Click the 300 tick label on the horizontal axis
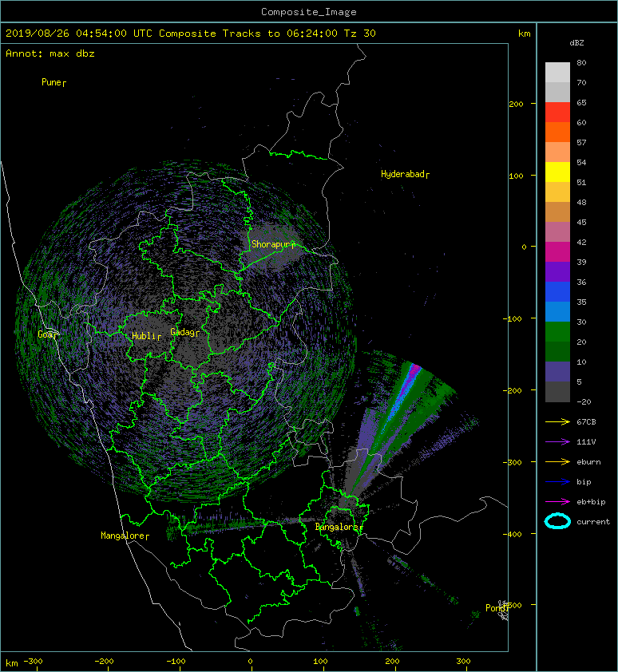 click(x=463, y=662)
